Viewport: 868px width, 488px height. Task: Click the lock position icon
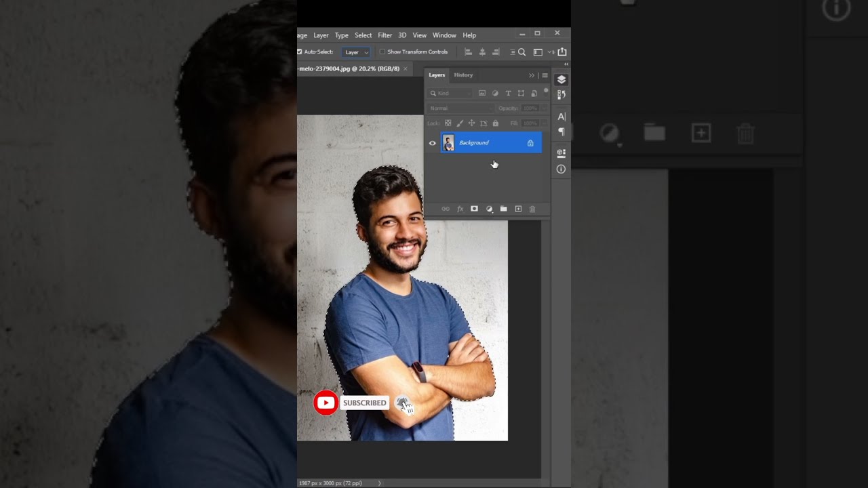pyautogui.click(x=471, y=123)
